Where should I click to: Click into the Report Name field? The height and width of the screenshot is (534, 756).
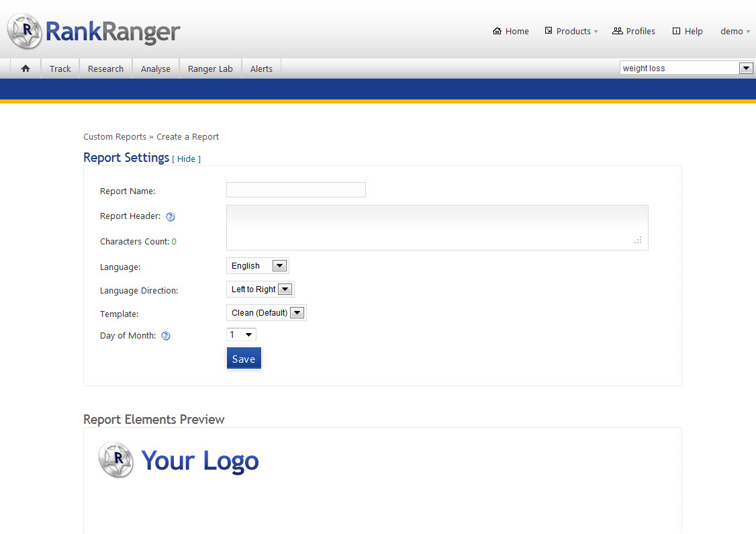point(296,190)
